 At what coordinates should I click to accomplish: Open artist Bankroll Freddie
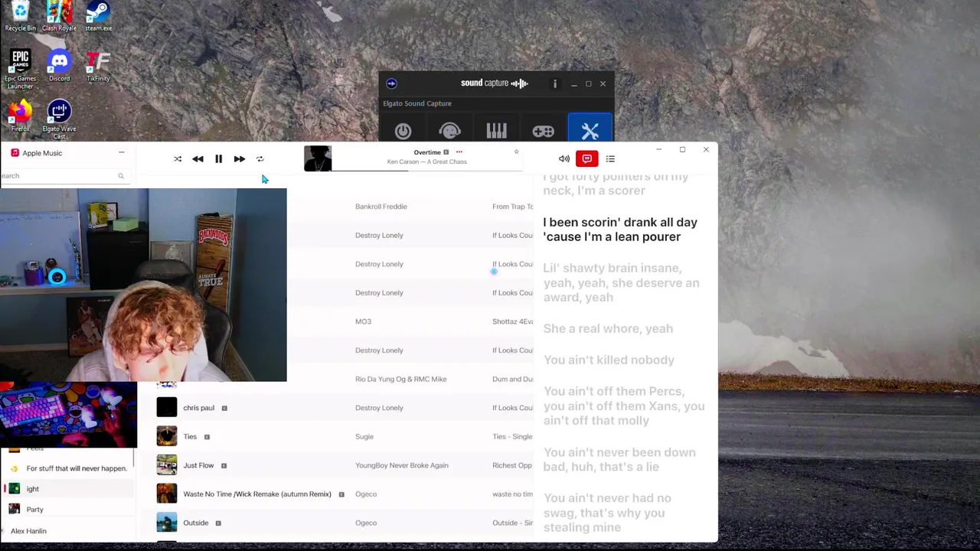(x=381, y=207)
